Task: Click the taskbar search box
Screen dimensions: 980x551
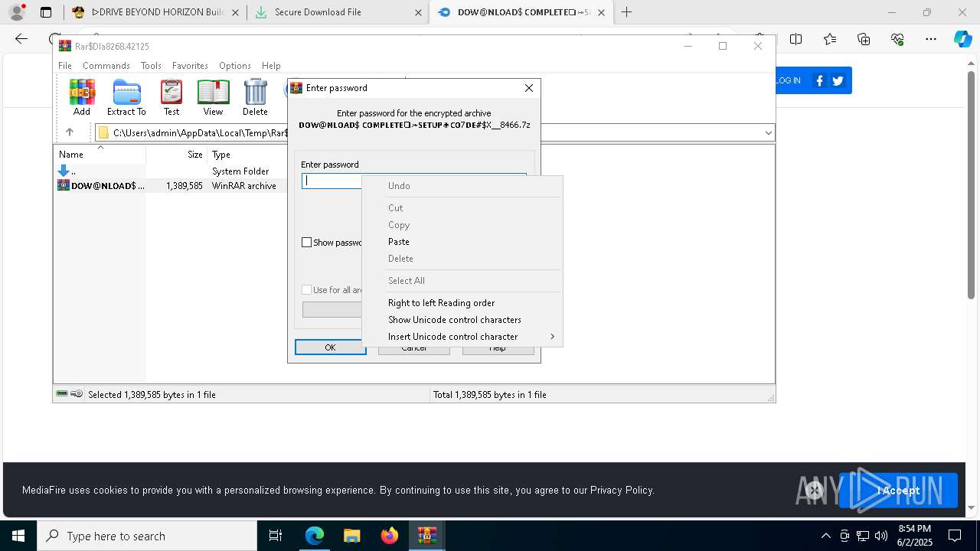Action: point(147,536)
